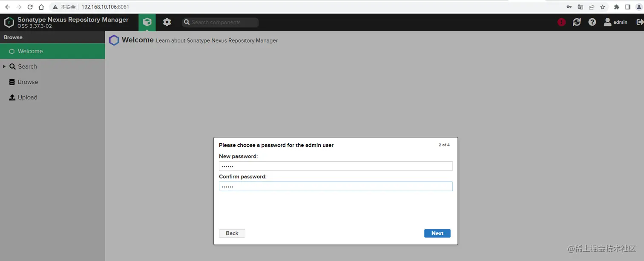Open server administration gear icon
This screenshot has height=261, width=644.
[x=167, y=22]
